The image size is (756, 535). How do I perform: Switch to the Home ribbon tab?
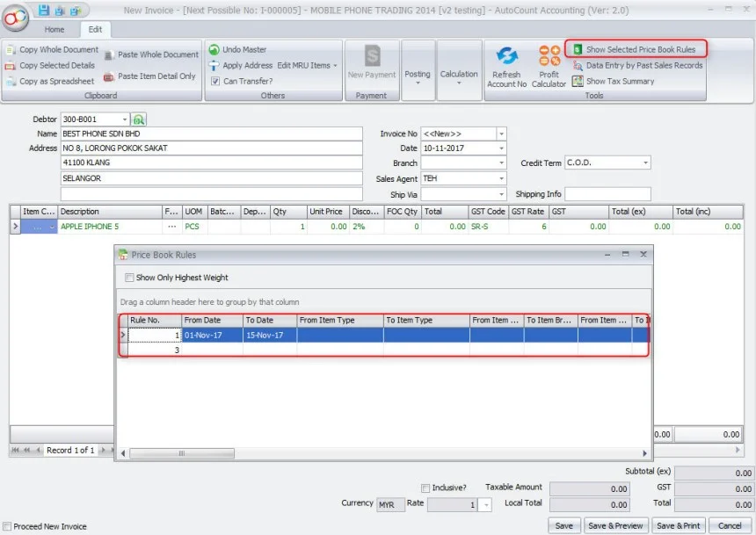(55, 29)
